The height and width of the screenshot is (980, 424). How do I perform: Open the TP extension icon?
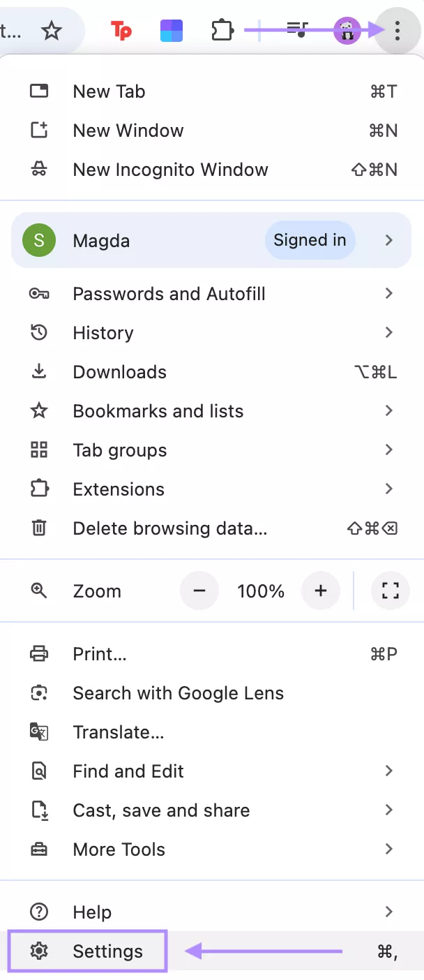[x=121, y=30]
